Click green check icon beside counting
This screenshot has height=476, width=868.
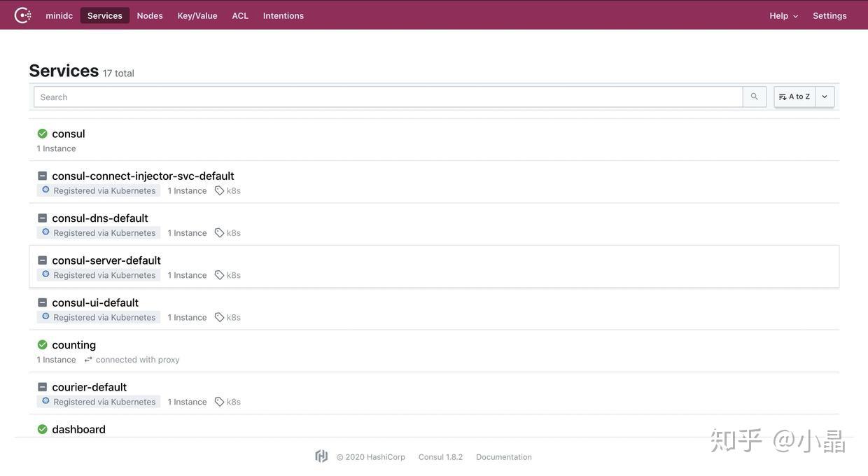pyautogui.click(x=42, y=345)
